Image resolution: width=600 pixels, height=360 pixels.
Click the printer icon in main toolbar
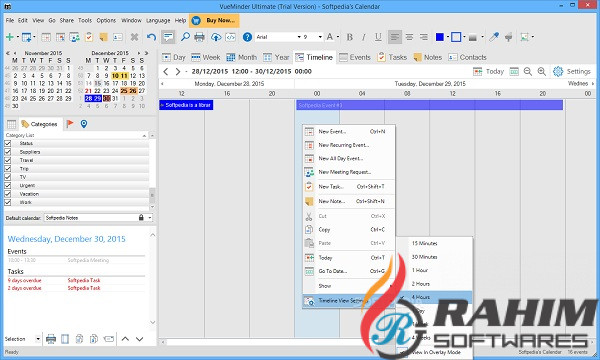(x=199, y=37)
